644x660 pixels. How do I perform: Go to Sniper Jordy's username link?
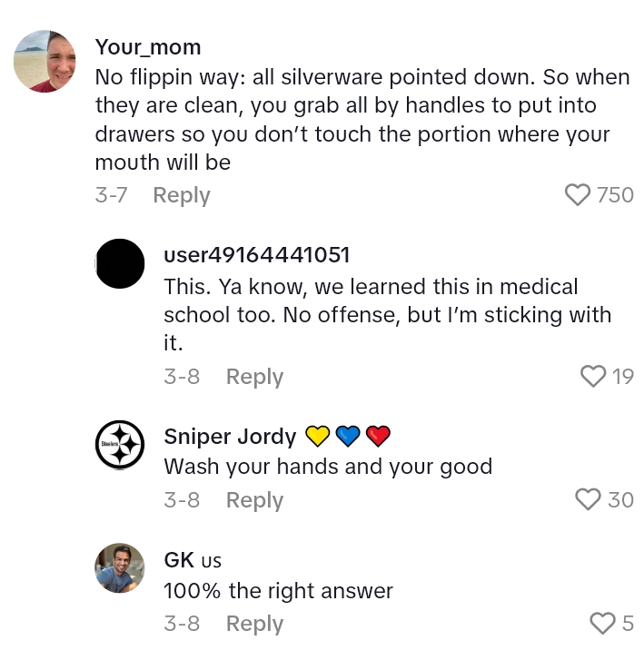(x=230, y=437)
